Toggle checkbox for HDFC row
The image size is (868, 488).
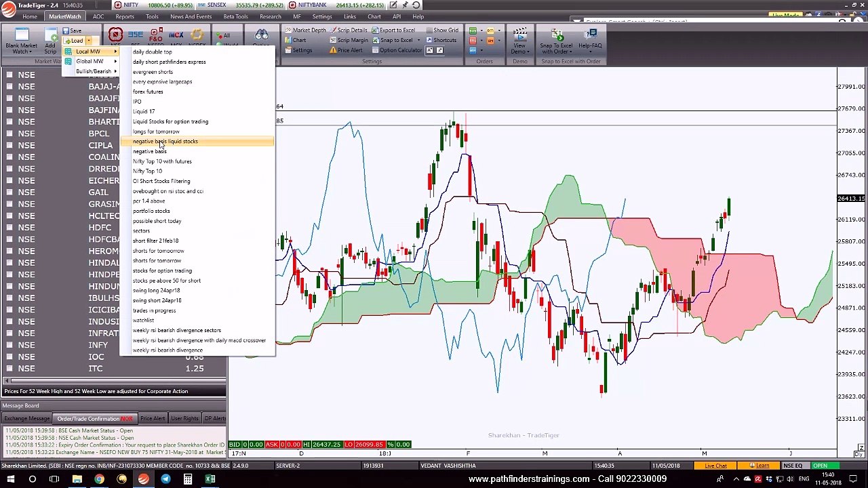[9, 227]
